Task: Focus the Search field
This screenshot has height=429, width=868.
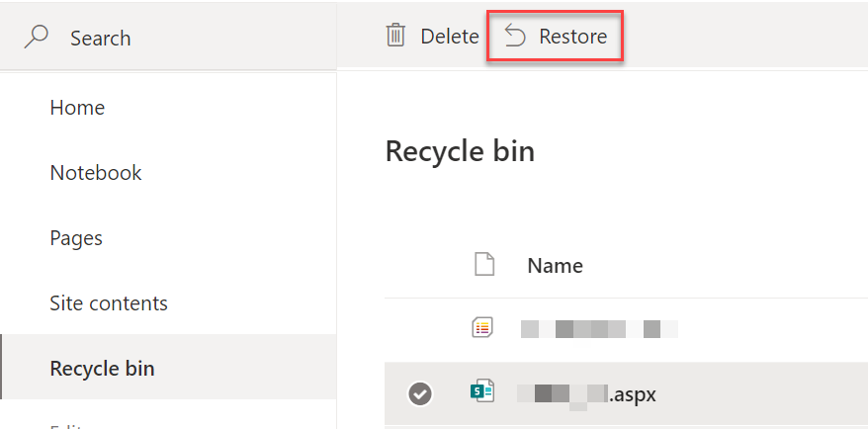Action: (x=168, y=38)
